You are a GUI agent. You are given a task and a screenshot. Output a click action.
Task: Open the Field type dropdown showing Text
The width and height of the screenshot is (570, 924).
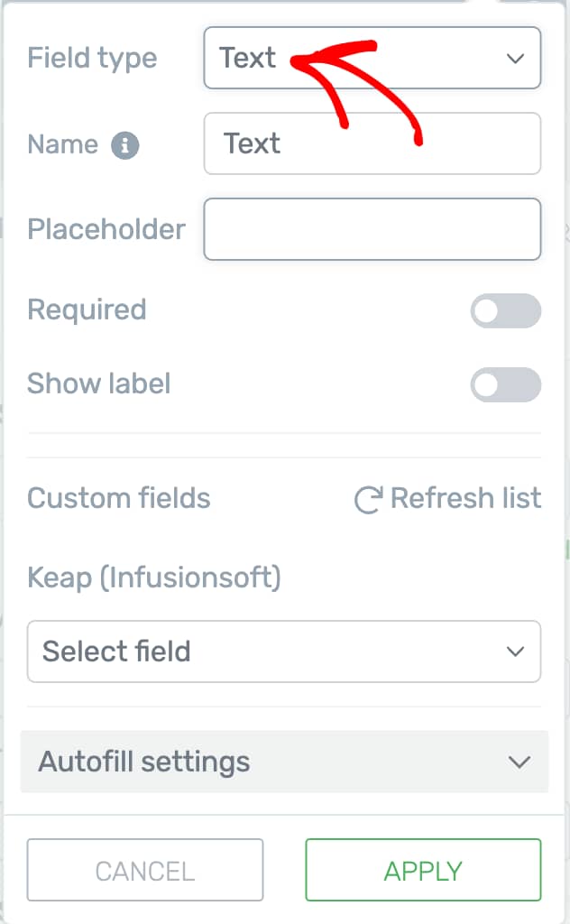click(x=372, y=59)
